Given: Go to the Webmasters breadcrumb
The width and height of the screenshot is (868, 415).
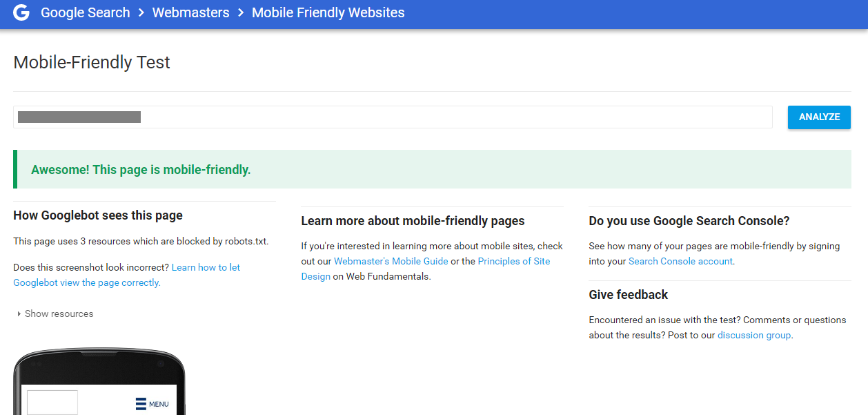Looking at the screenshot, I should (190, 12).
